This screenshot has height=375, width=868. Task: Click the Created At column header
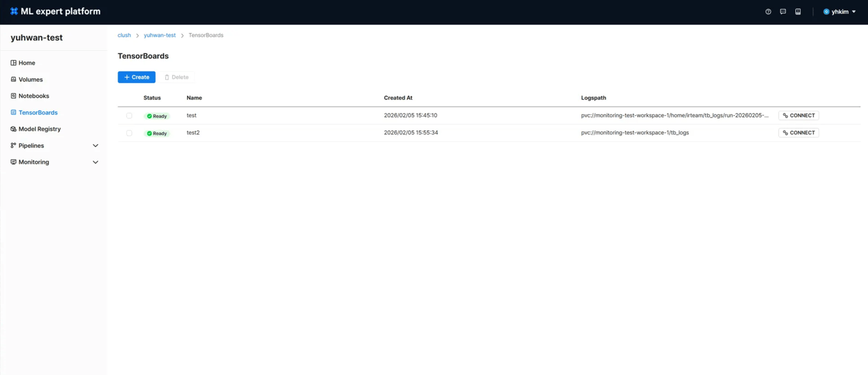398,98
